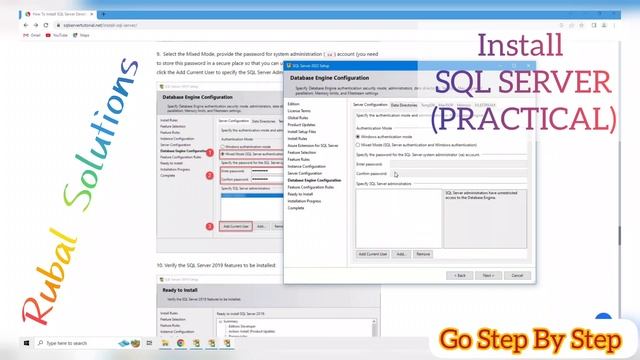Select the How To Install SQL Server browser tab
Image resolution: width=640 pixels, height=360 pixels.
coord(58,14)
